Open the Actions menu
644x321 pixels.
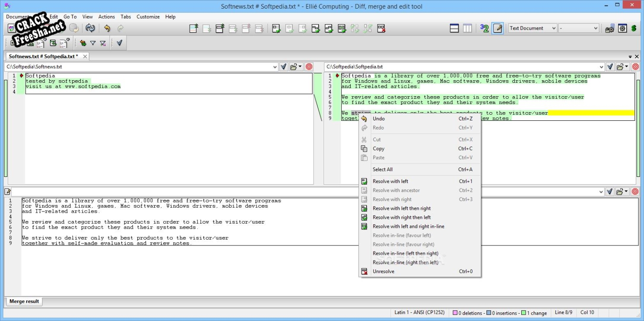(106, 17)
